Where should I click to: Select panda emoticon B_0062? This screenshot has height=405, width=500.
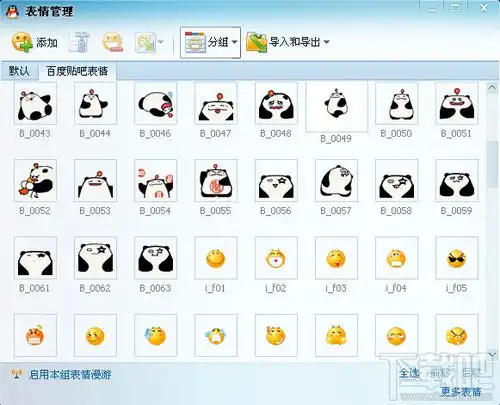click(96, 258)
